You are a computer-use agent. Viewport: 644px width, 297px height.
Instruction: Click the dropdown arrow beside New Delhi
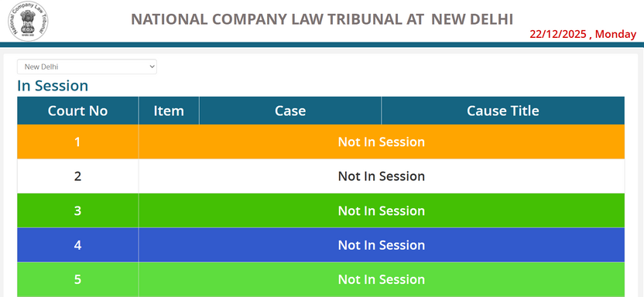[152, 67]
